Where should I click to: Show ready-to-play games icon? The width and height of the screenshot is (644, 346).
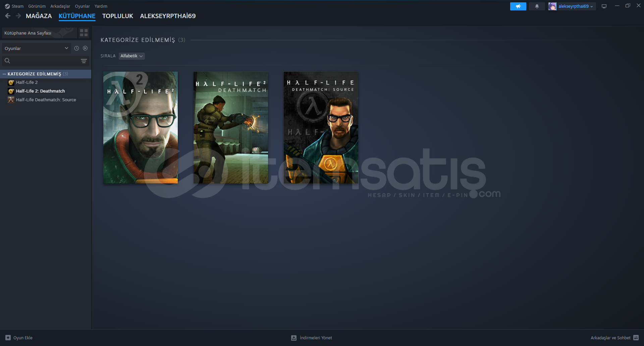click(x=85, y=48)
